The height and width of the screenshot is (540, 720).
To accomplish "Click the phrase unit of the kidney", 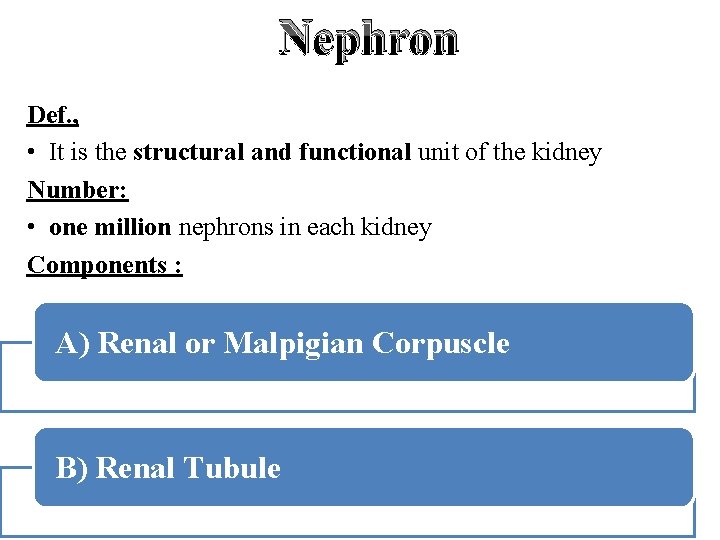I will point(510,153).
